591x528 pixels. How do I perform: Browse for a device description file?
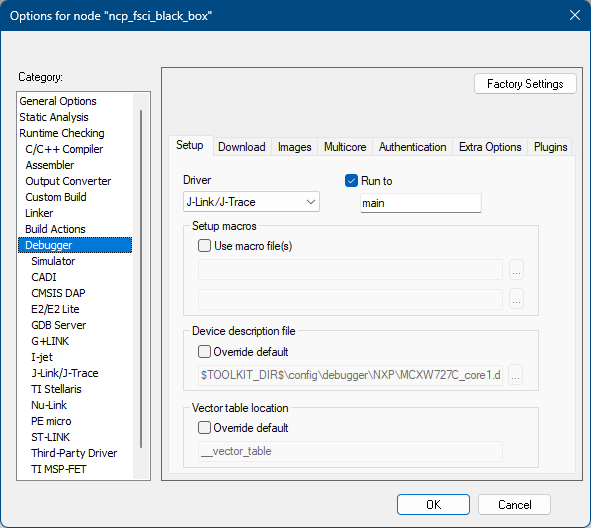click(515, 375)
